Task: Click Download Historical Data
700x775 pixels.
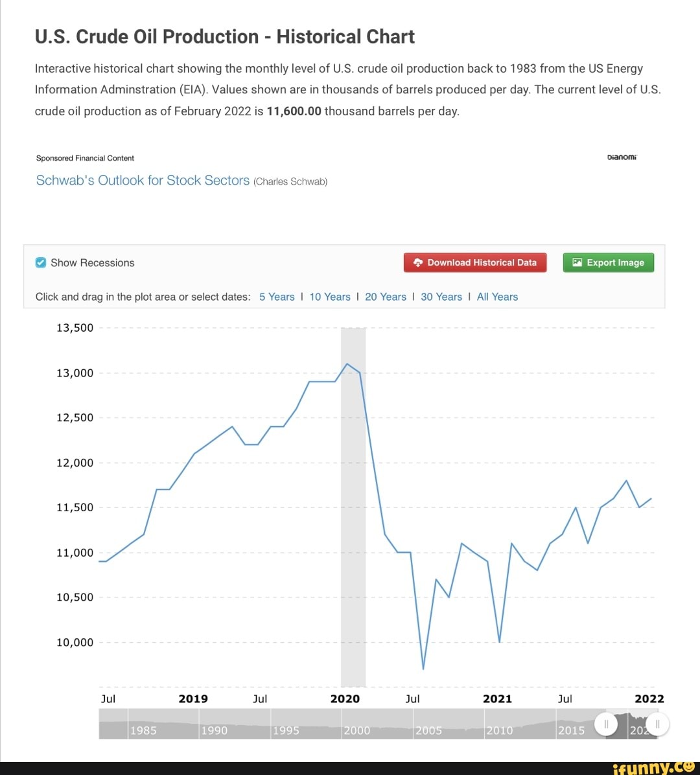Action: [474, 262]
